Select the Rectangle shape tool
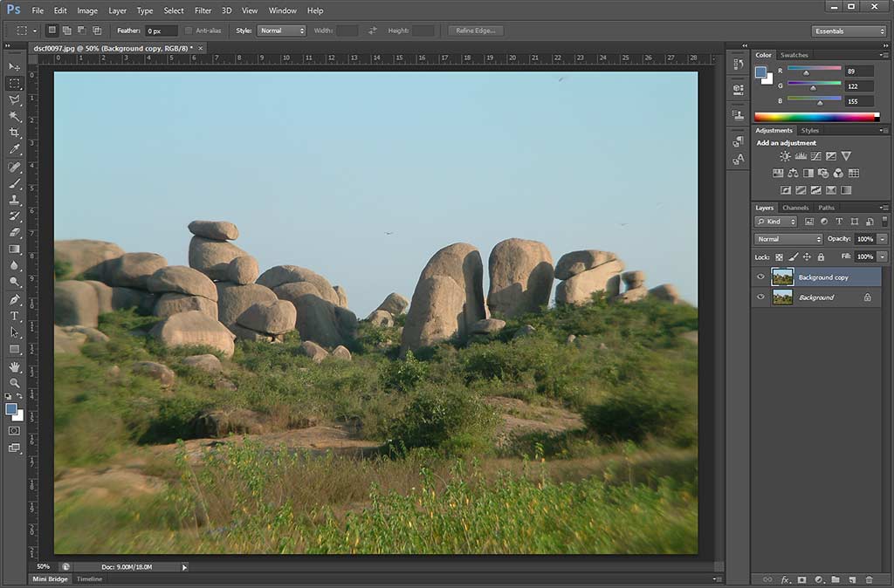The width and height of the screenshot is (894, 588). pos(14,349)
